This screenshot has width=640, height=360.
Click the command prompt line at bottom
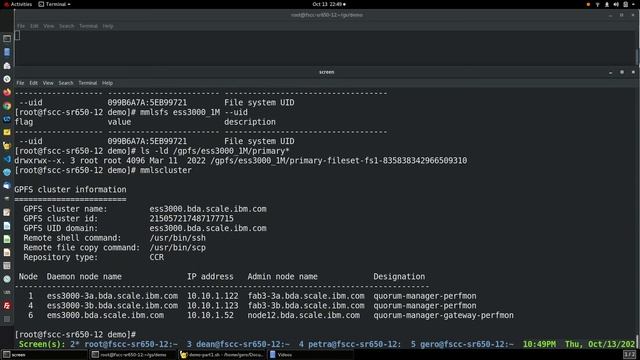[x=75, y=334]
